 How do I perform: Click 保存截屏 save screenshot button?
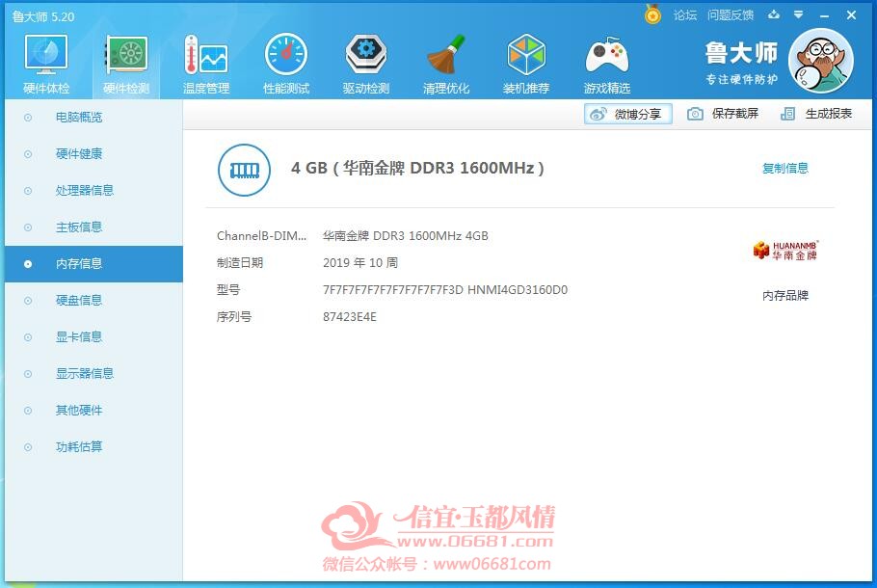click(x=723, y=114)
